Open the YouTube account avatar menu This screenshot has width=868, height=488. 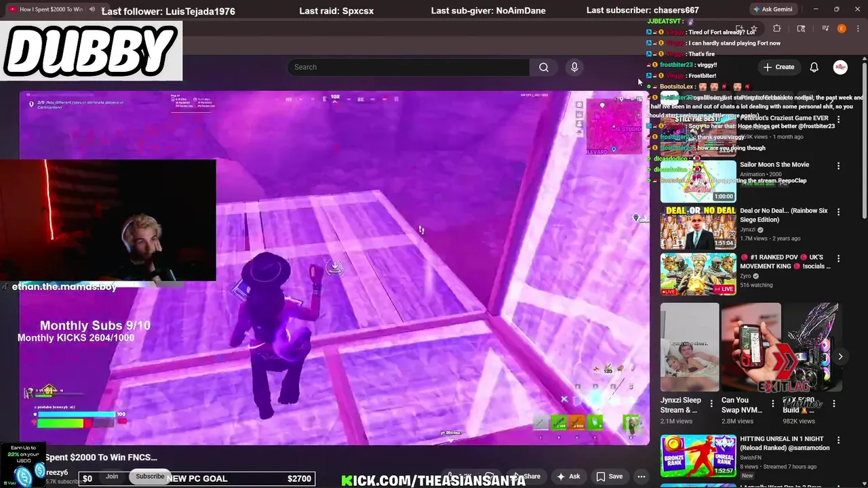point(840,67)
